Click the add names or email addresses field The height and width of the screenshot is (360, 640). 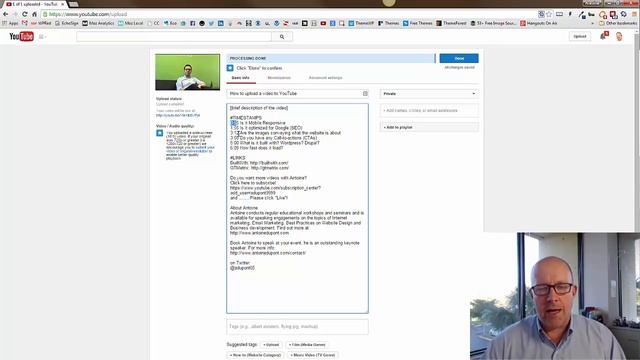pyautogui.click(x=429, y=110)
